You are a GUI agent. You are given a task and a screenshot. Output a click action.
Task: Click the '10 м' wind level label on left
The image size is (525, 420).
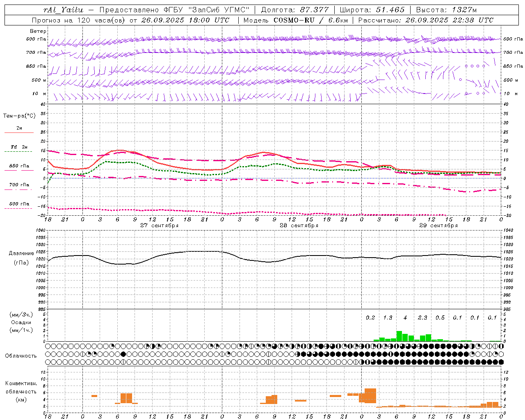pyautogui.click(x=39, y=94)
